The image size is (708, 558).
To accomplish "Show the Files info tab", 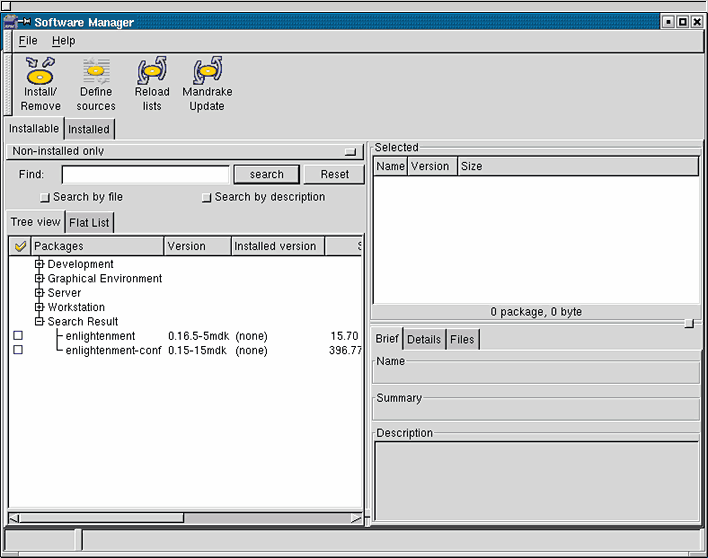I will [462, 339].
